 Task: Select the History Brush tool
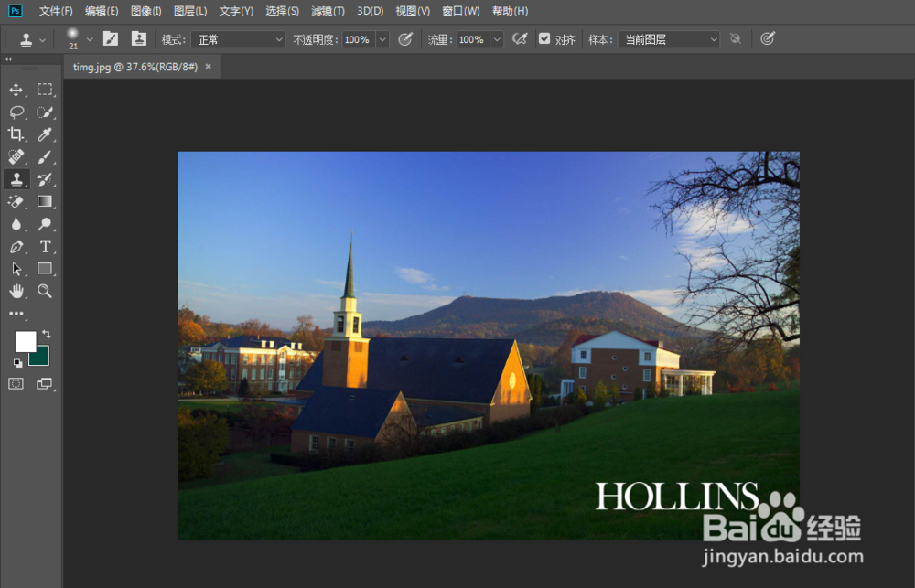coord(45,179)
